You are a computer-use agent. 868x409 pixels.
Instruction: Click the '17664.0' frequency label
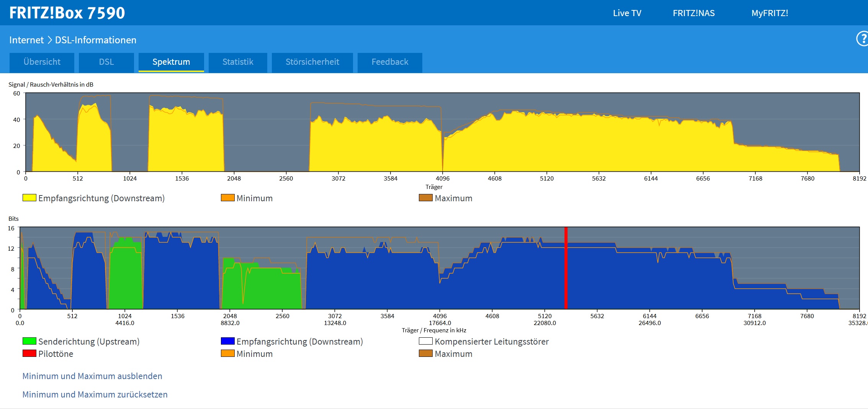tap(440, 323)
